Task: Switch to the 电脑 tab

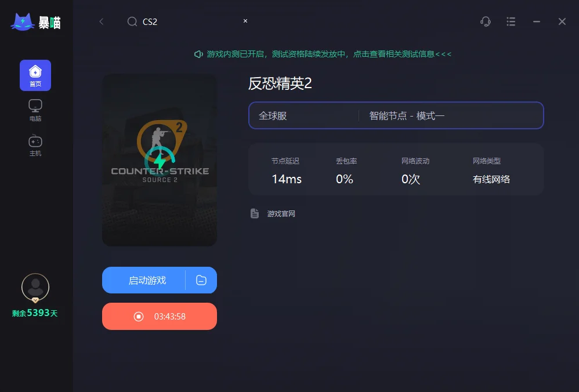Action: coord(35,110)
